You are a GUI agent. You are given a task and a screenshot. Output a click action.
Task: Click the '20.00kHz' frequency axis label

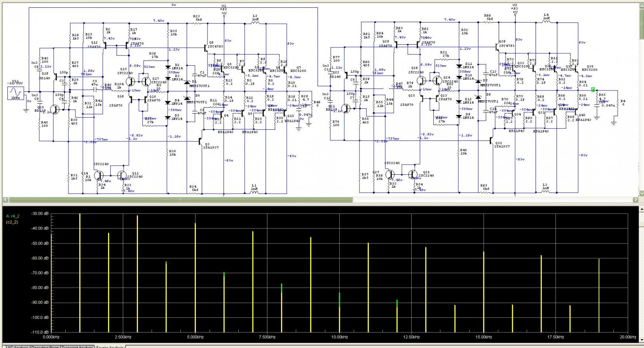point(628,337)
